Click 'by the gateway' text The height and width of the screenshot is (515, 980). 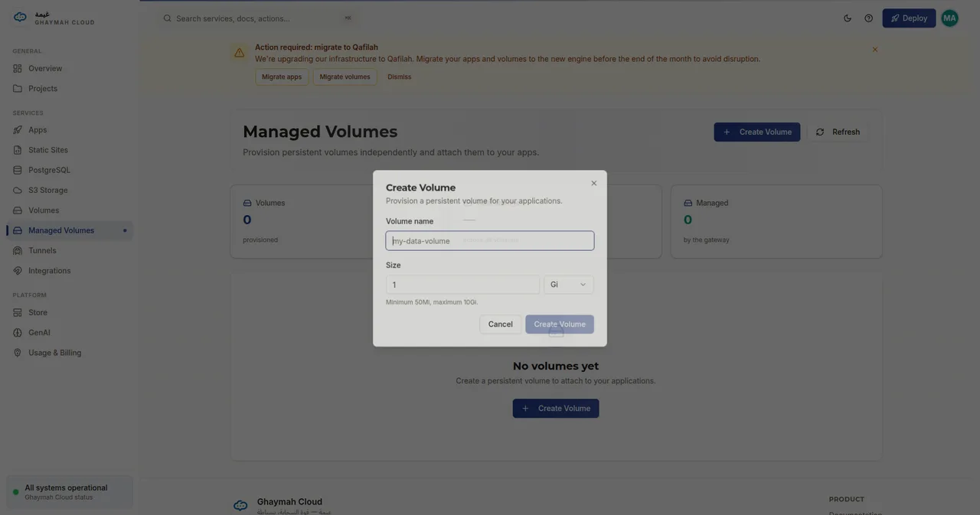point(706,240)
